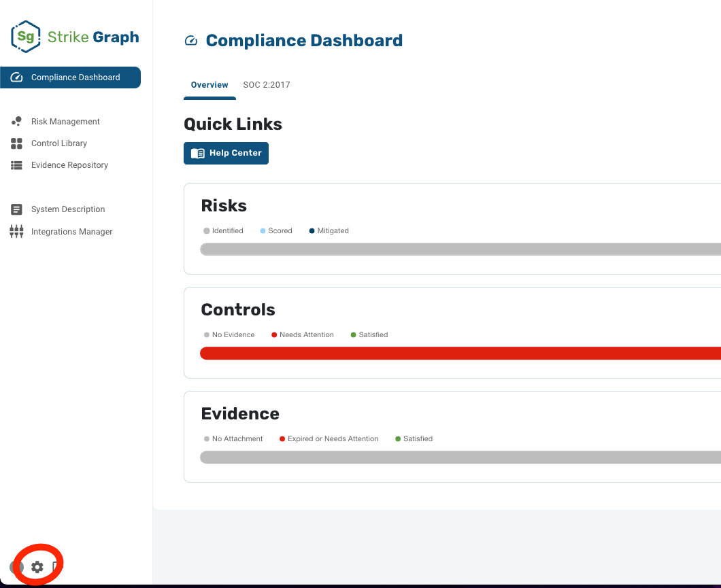Viewport: 721px width, 588px height.
Task: Click the Evidence Repository list icon
Action: point(16,165)
